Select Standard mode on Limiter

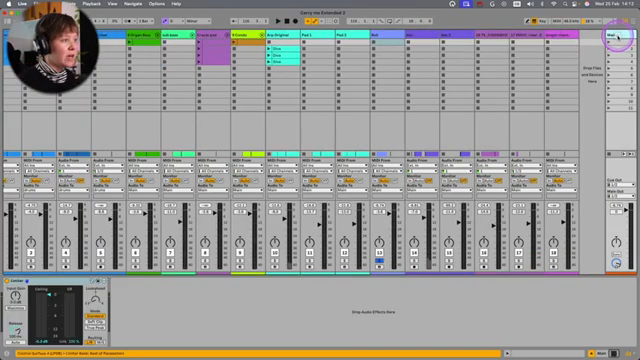95,316
